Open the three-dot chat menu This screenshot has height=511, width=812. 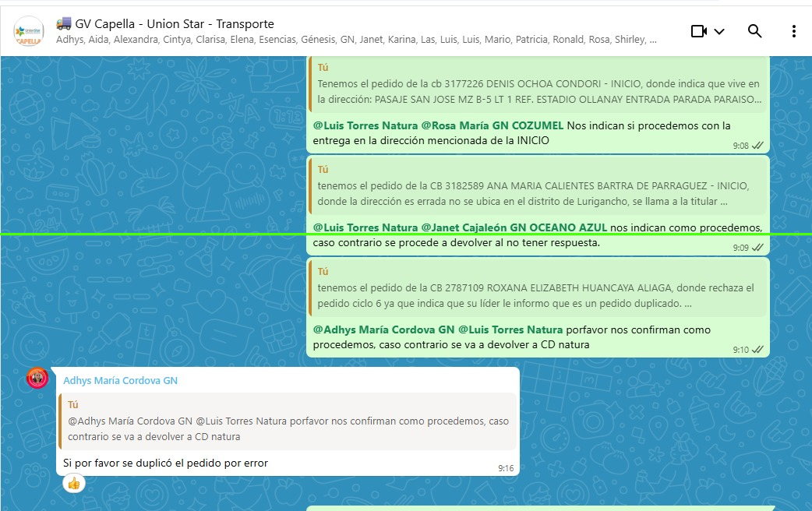click(793, 31)
